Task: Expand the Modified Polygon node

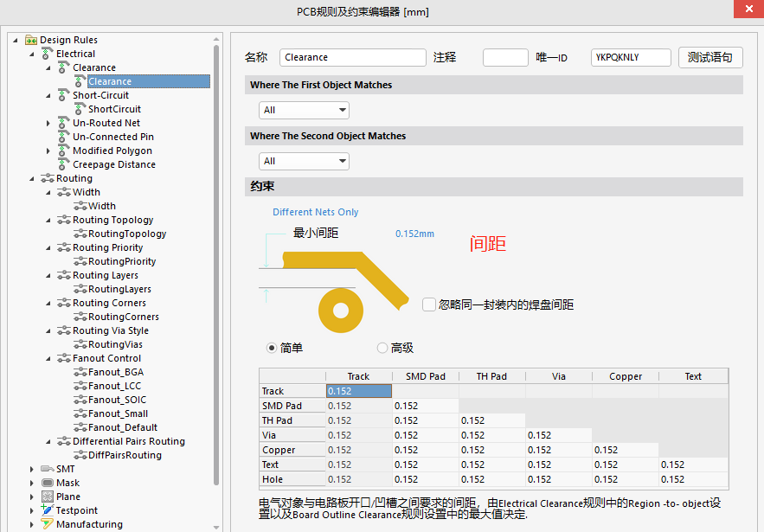Action: (48, 151)
